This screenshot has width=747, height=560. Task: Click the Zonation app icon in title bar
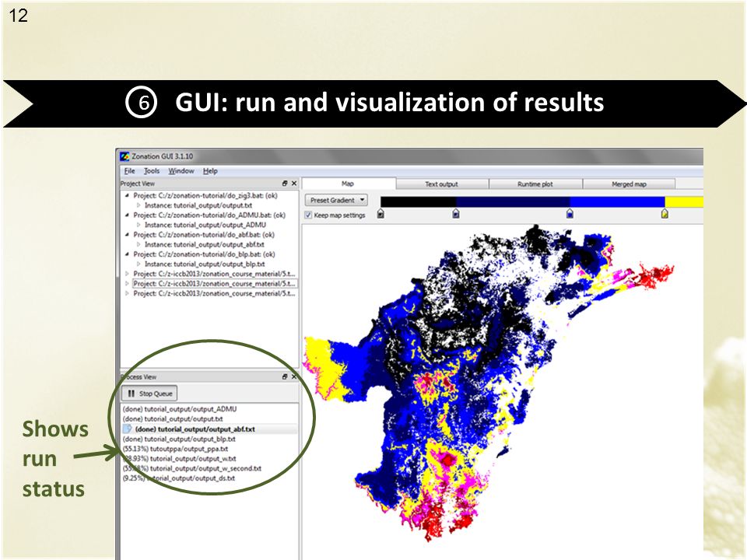coord(124,156)
